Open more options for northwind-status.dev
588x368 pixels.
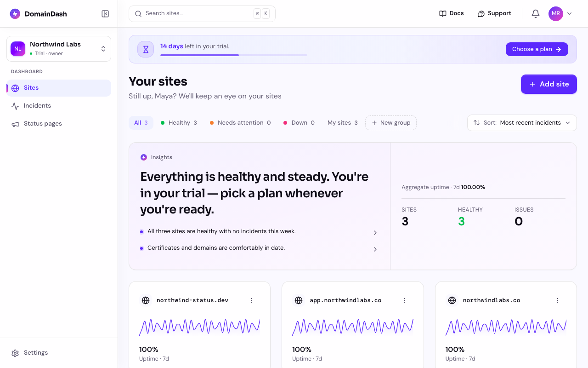click(x=251, y=300)
